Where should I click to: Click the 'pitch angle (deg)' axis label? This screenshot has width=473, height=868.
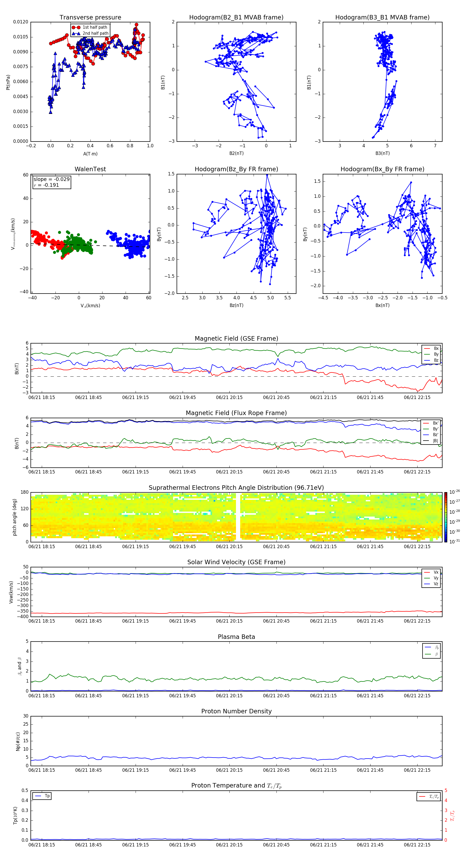(x=14, y=517)
